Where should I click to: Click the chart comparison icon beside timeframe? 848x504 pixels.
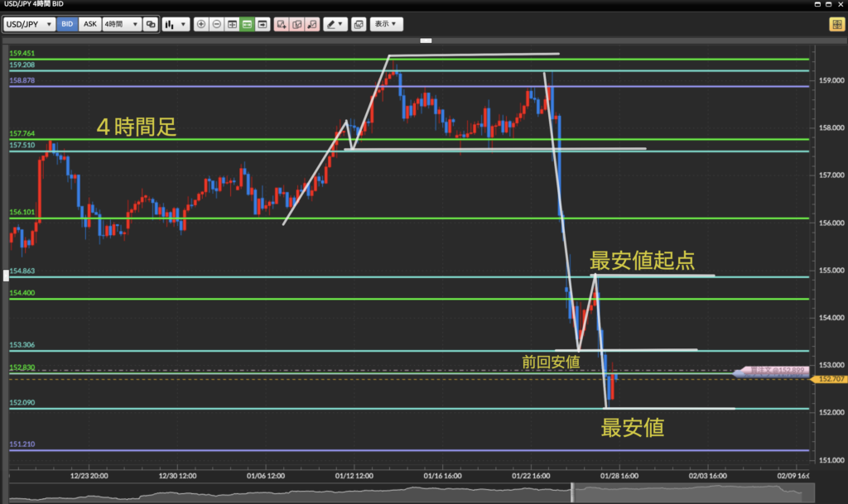[150, 25]
